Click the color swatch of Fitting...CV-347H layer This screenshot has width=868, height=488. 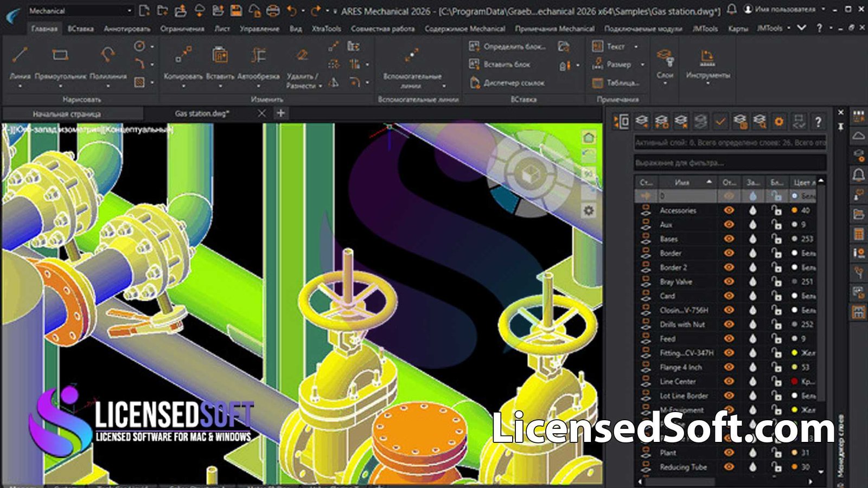(794, 353)
